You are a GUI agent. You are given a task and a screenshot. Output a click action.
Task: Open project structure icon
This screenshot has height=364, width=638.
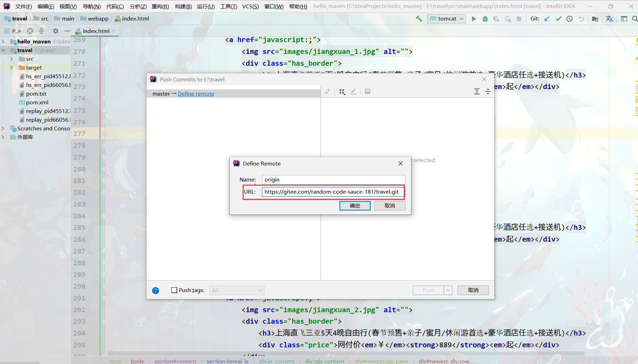pyautogui.click(x=595, y=19)
